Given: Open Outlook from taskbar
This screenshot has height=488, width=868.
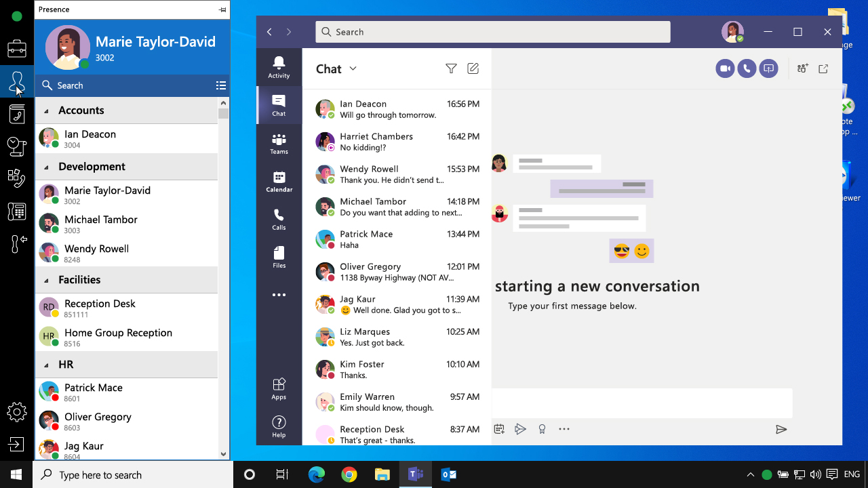Looking at the screenshot, I should [x=448, y=474].
